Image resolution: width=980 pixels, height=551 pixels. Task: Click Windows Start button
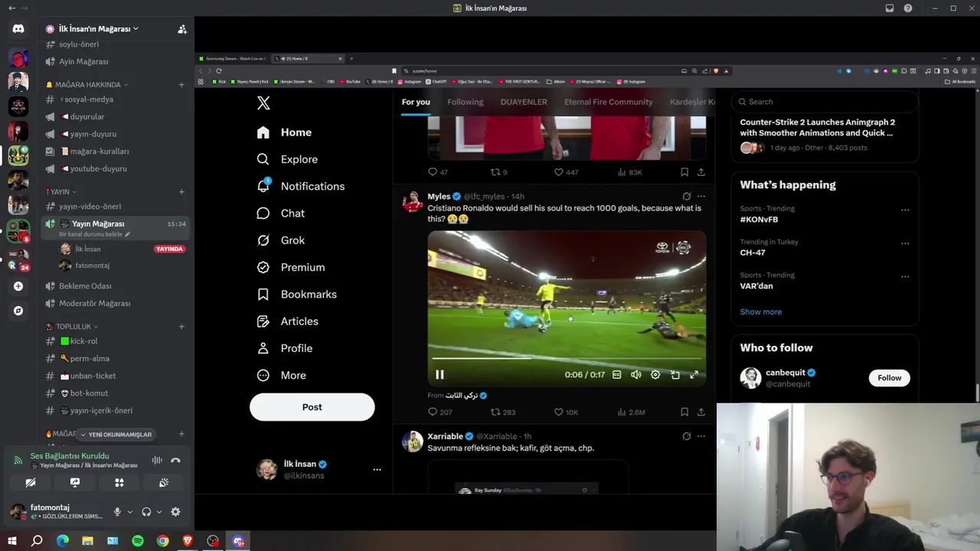(x=12, y=541)
